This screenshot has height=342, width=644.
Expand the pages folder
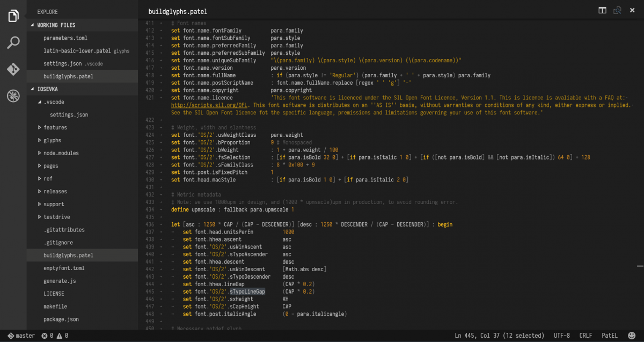tap(82, 166)
